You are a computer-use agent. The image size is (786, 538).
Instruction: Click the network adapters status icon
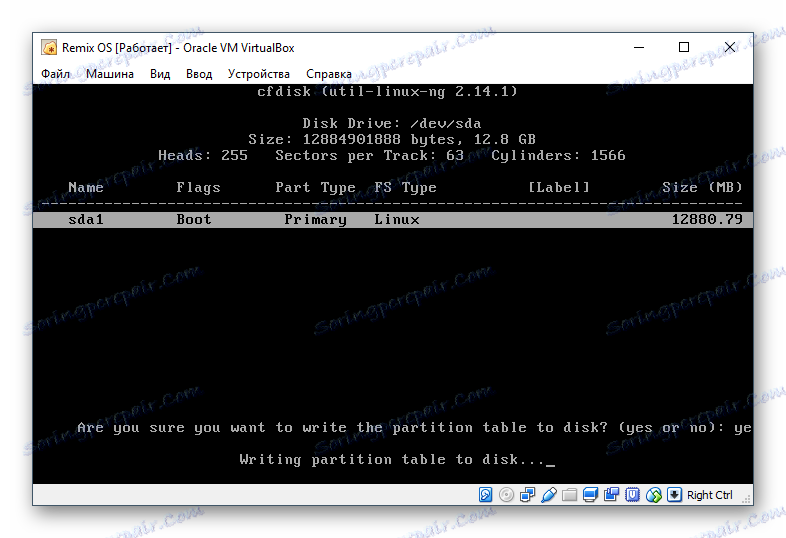tap(527, 495)
